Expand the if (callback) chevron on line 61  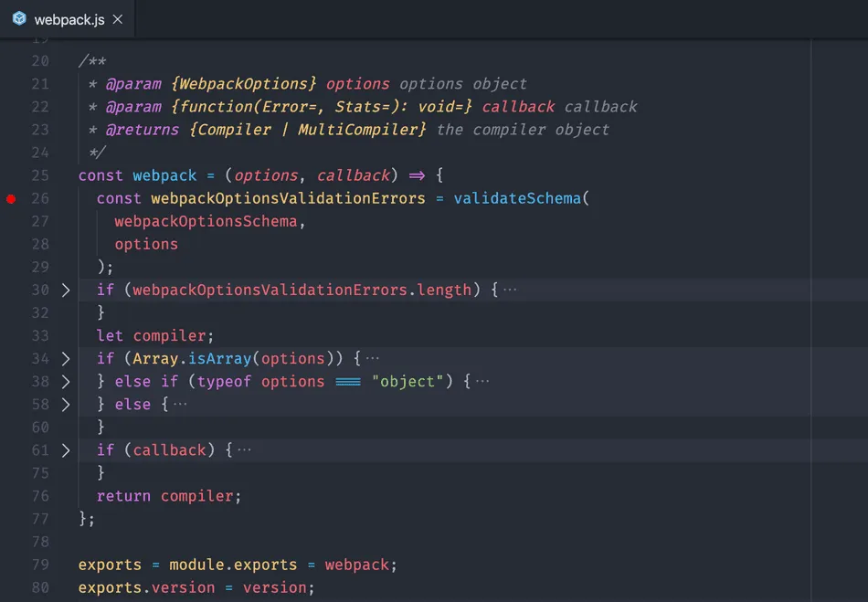(65, 450)
